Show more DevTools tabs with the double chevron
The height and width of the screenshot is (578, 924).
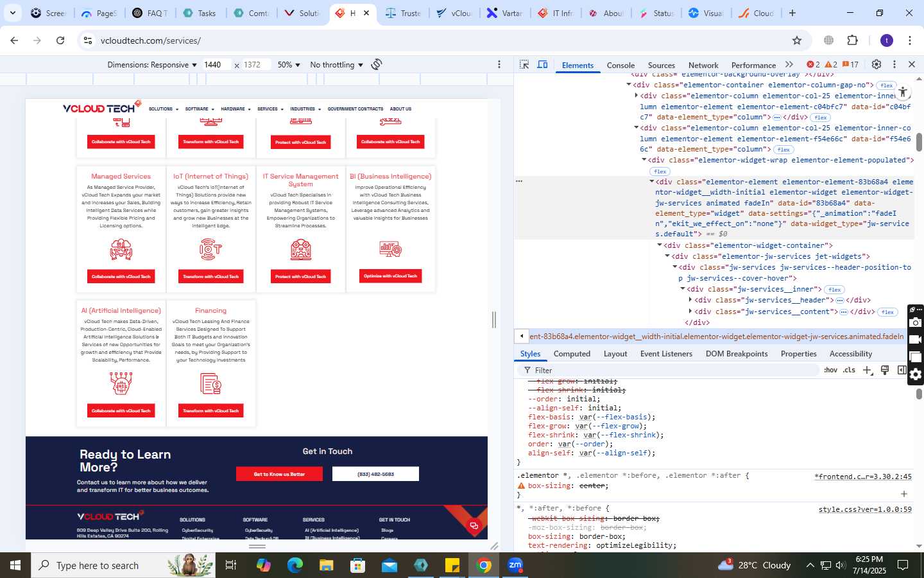789,65
